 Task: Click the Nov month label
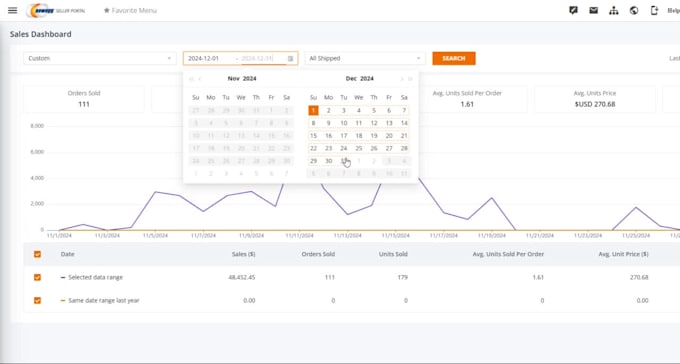(x=233, y=79)
